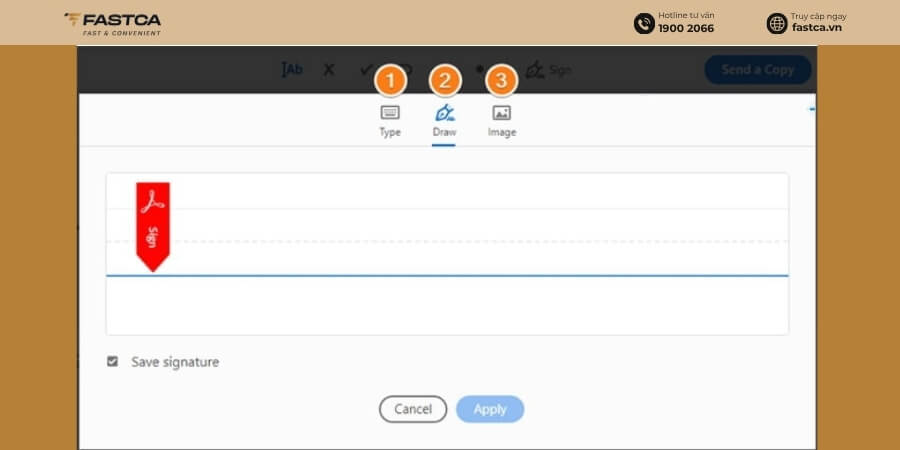Click the Send a Copy button
The width and height of the screenshot is (900, 450).
[758, 70]
